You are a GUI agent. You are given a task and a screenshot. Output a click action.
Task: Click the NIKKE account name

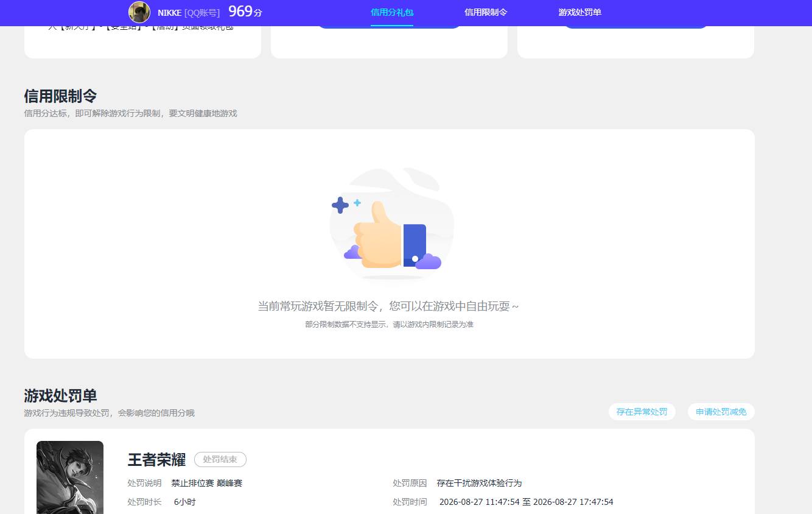pos(169,13)
